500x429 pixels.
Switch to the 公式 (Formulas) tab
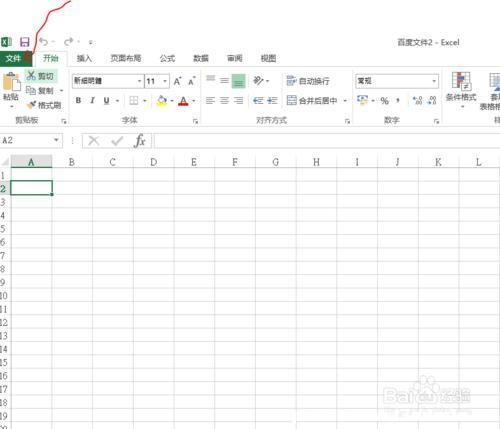[x=167, y=59]
